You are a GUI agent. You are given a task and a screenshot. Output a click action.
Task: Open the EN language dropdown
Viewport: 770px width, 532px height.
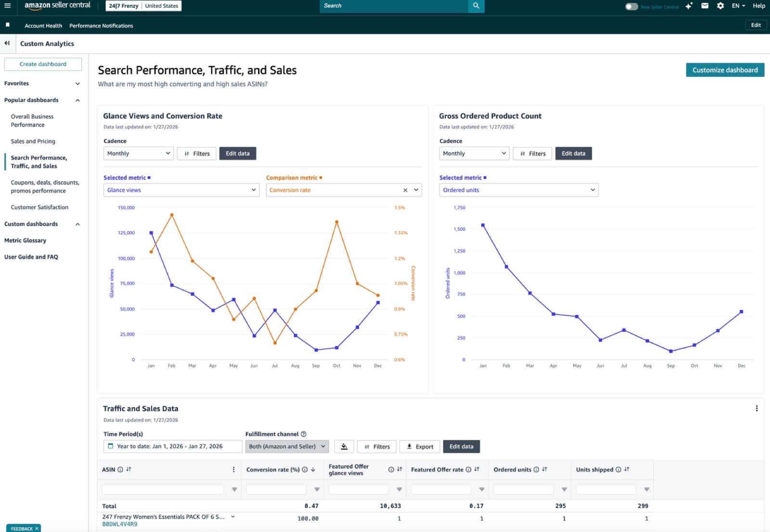[738, 6]
